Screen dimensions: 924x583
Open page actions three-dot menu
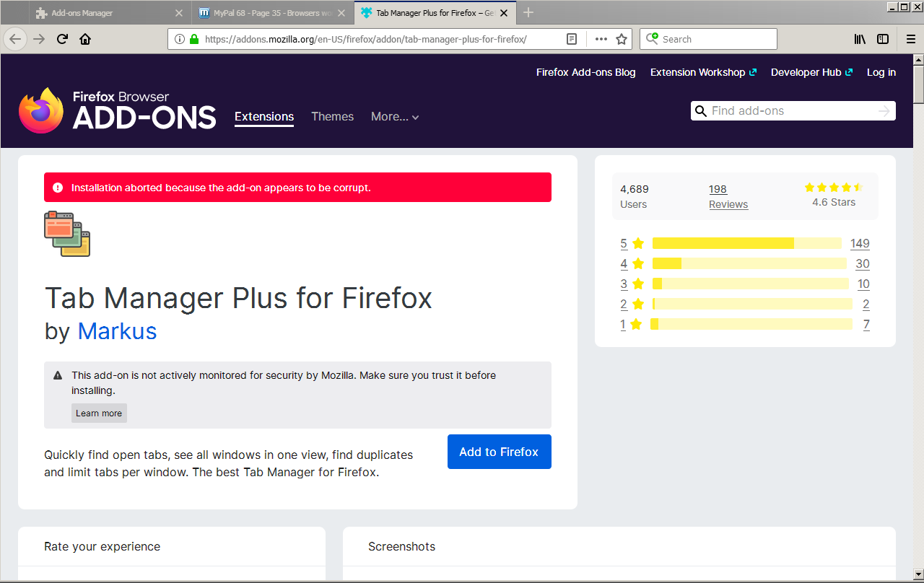pos(601,39)
